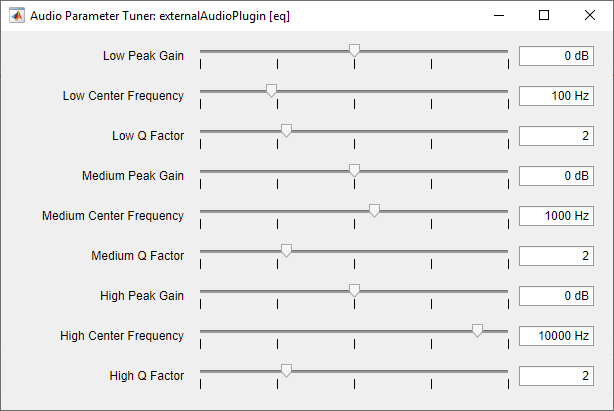Click the Low Q Factor slider thumb
Viewport: 614px width, 411px height.
pyautogui.click(x=286, y=130)
